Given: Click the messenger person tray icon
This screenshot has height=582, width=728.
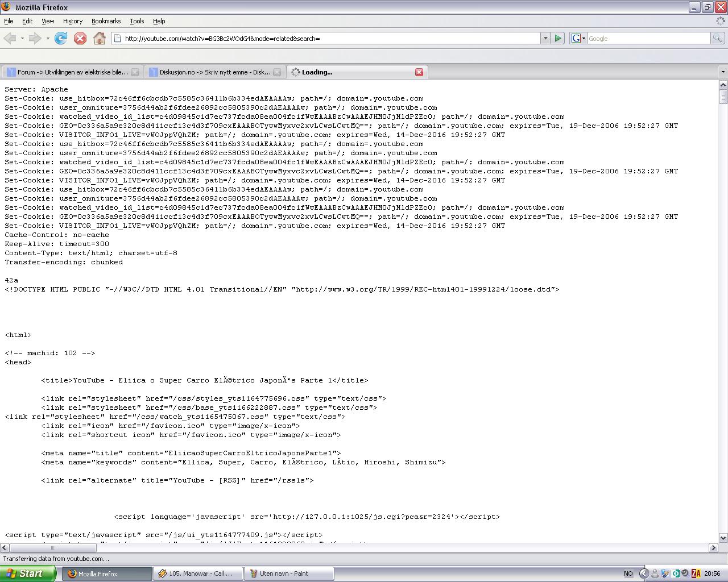Looking at the screenshot, I should [655, 573].
